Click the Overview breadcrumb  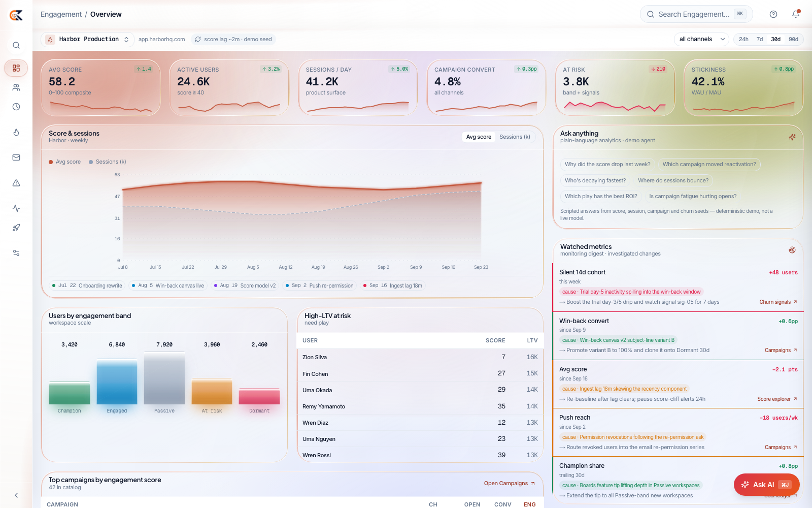(x=106, y=14)
